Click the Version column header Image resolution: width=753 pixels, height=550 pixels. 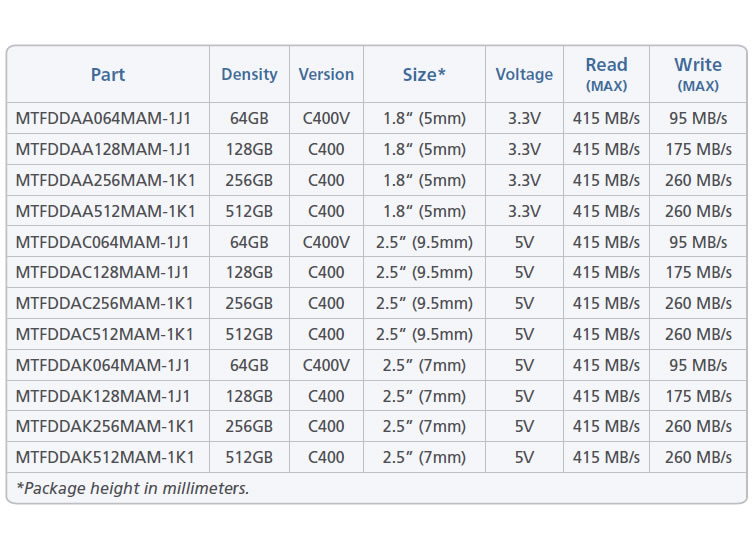tap(326, 74)
